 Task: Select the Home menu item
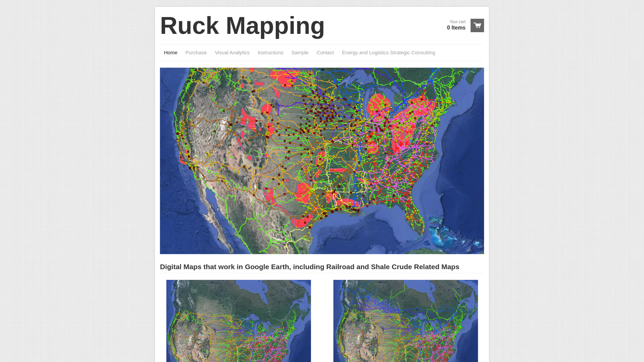pyautogui.click(x=171, y=53)
